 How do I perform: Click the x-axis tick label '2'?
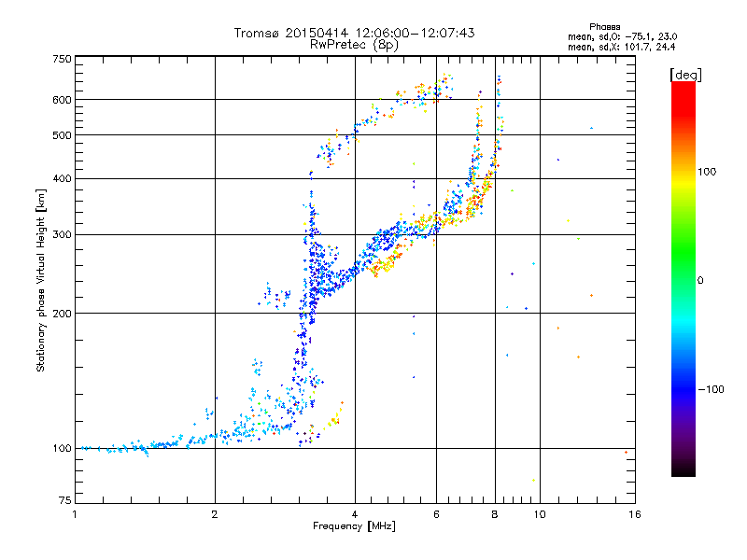[x=215, y=514]
